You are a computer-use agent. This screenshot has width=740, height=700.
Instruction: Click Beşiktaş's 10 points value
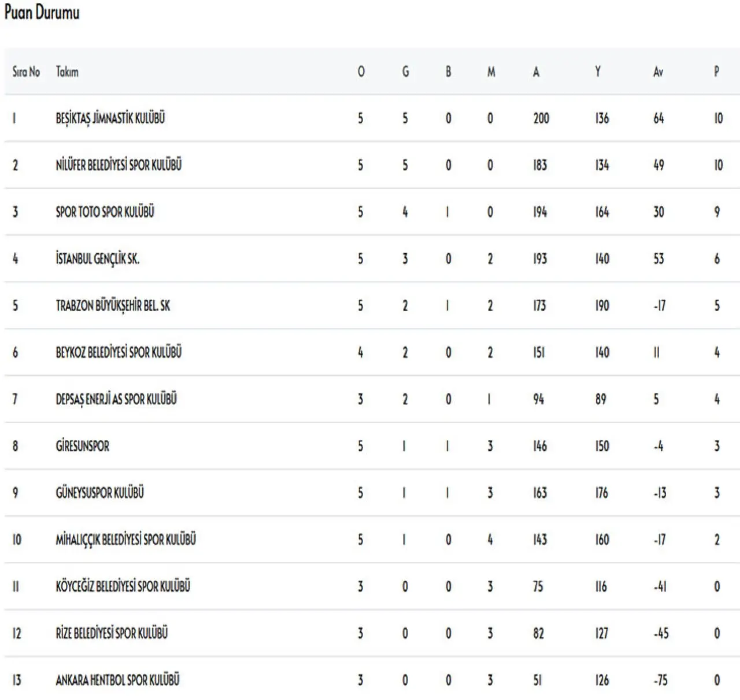point(718,118)
